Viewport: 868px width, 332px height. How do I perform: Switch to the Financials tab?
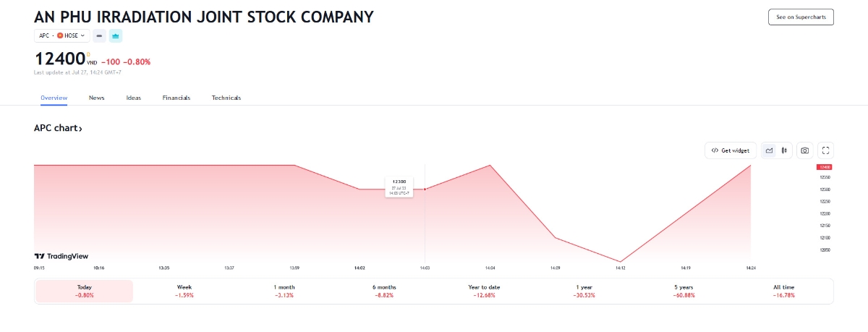point(176,98)
